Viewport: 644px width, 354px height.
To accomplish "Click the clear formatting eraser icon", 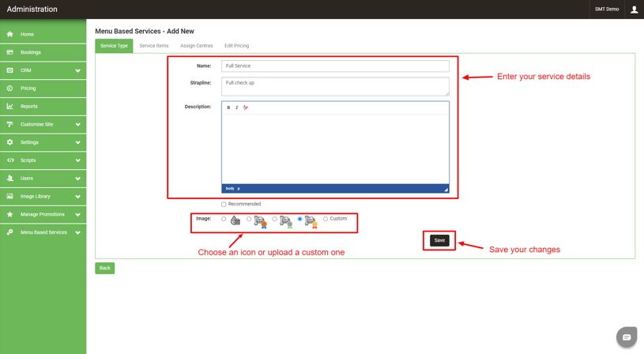I will click(x=246, y=107).
